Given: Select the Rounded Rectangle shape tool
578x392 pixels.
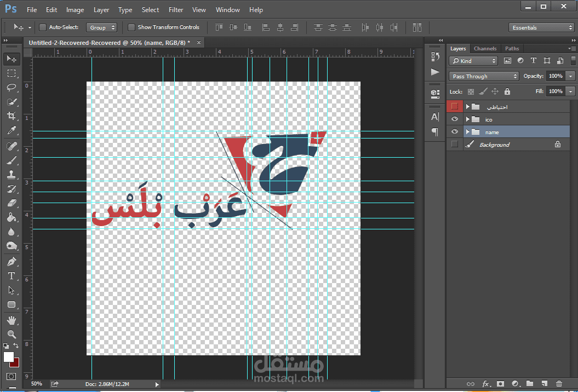Looking at the screenshot, I should coord(12,305).
